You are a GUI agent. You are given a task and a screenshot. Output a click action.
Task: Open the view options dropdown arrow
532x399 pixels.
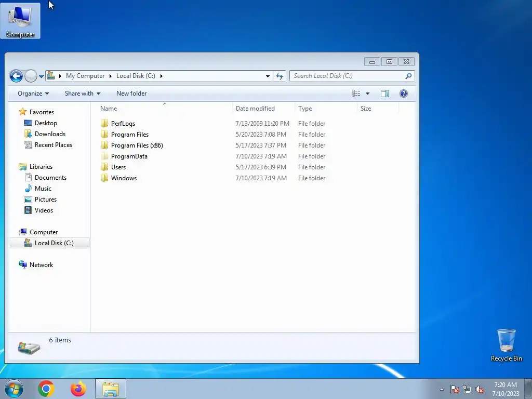(x=367, y=94)
